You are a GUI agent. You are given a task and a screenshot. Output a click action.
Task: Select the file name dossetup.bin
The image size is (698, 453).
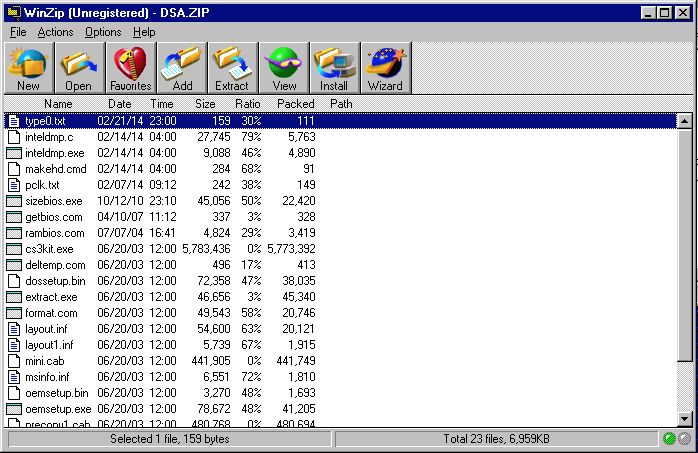tap(55, 281)
